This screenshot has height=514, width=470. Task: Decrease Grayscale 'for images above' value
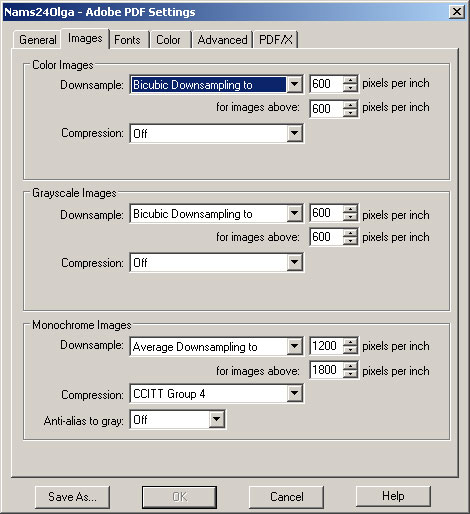[x=350, y=241]
